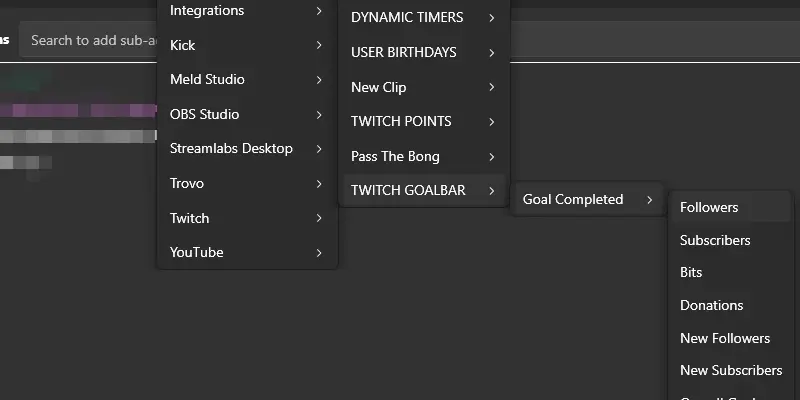The width and height of the screenshot is (800, 400).
Task: Select Donations goal option
Action: [712, 306]
